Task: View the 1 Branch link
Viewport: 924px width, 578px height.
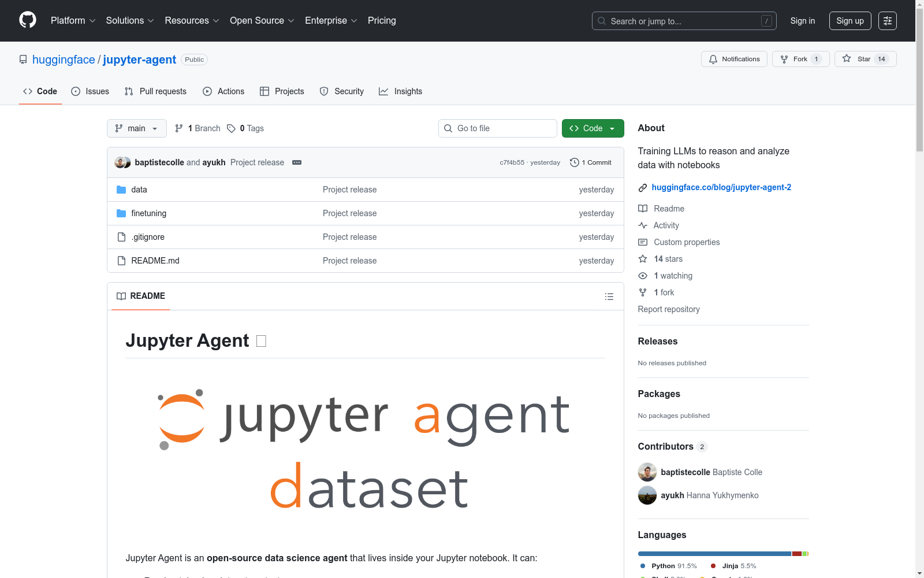Action: [x=198, y=128]
